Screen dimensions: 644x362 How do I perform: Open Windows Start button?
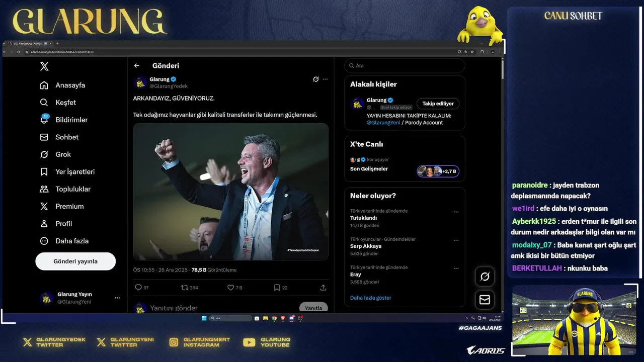(x=204, y=318)
